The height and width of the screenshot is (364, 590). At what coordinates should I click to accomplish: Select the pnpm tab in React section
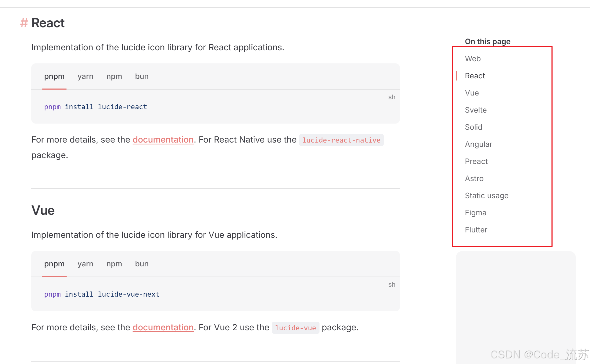(x=54, y=76)
